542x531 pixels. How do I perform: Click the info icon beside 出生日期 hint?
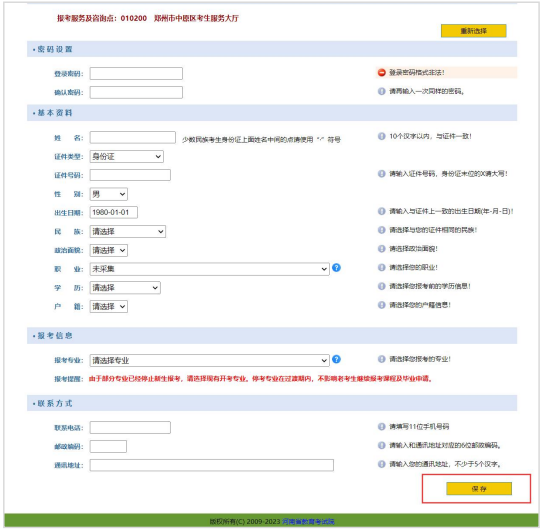tap(382, 211)
